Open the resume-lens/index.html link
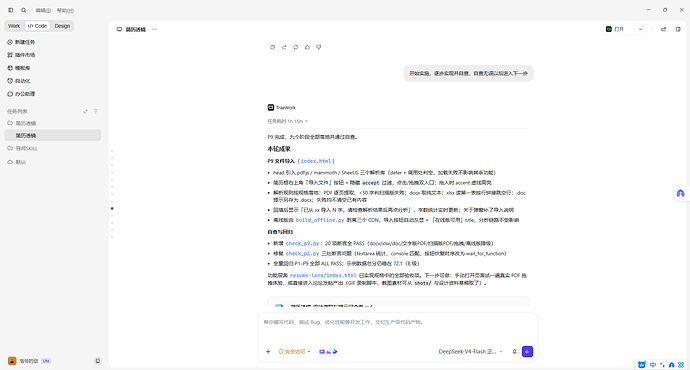690x370 pixels. [x=323, y=275]
